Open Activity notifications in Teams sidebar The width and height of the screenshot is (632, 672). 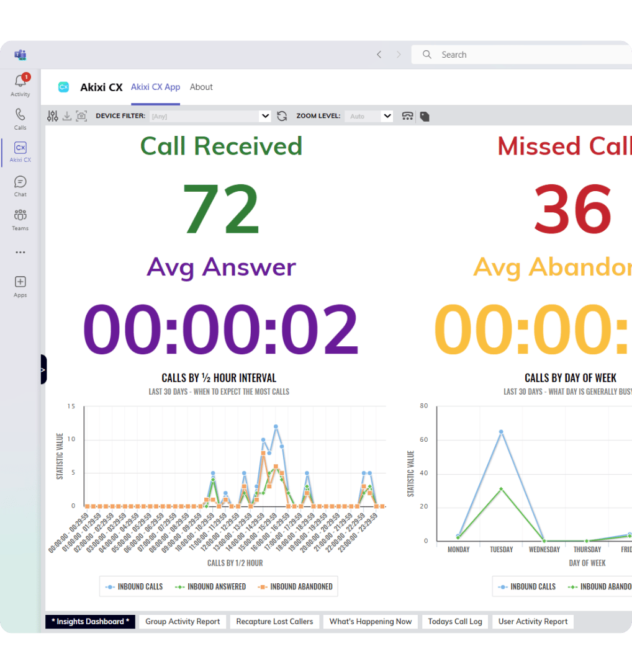20,86
